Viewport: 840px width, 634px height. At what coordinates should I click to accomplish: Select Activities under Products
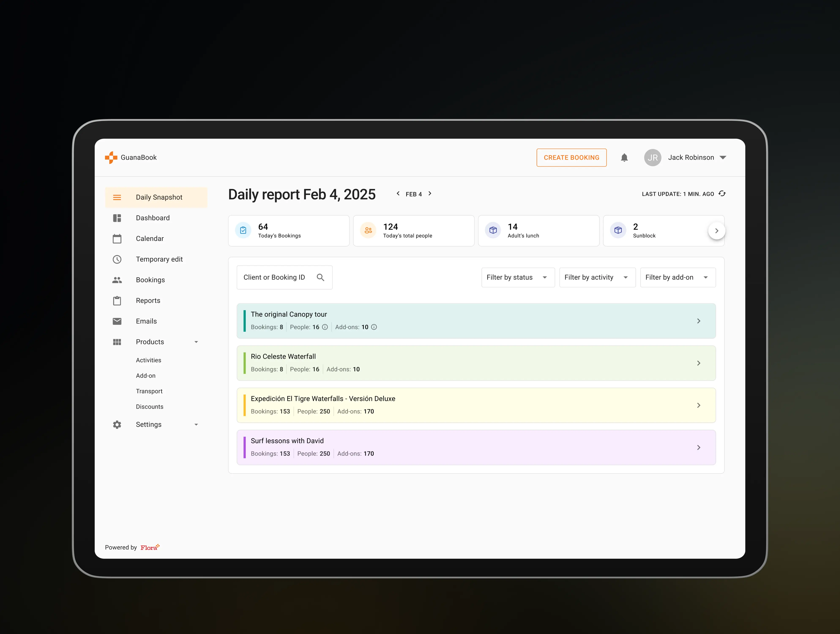pyautogui.click(x=149, y=360)
